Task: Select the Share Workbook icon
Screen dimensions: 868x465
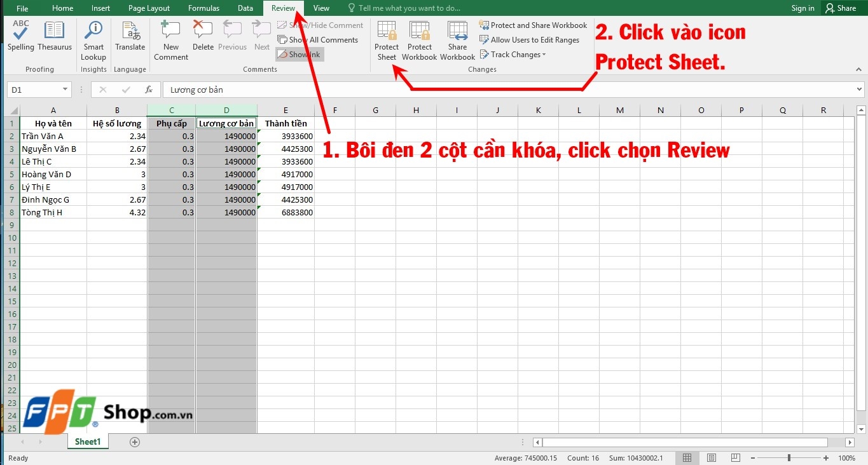Action: [457, 39]
